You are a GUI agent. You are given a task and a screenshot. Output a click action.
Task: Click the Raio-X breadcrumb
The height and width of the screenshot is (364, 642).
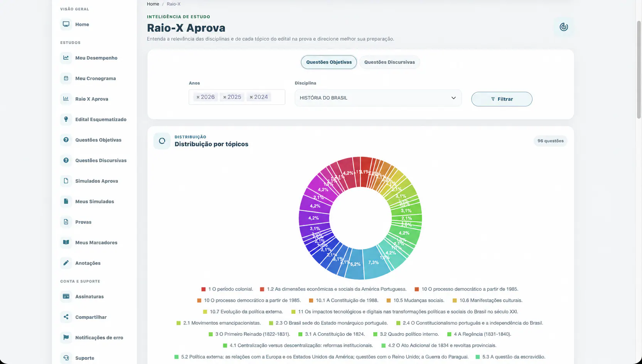click(x=174, y=4)
